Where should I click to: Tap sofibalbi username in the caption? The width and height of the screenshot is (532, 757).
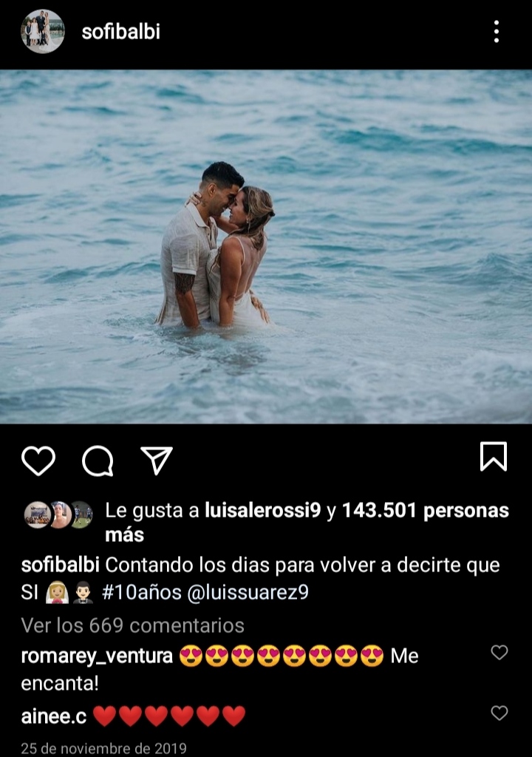pyautogui.click(x=61, y=565)
